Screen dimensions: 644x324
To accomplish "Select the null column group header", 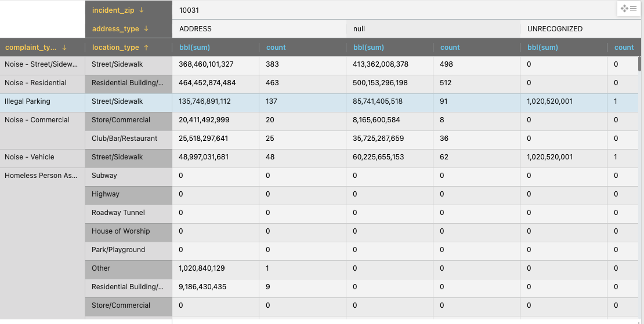I will click(359, 29).
